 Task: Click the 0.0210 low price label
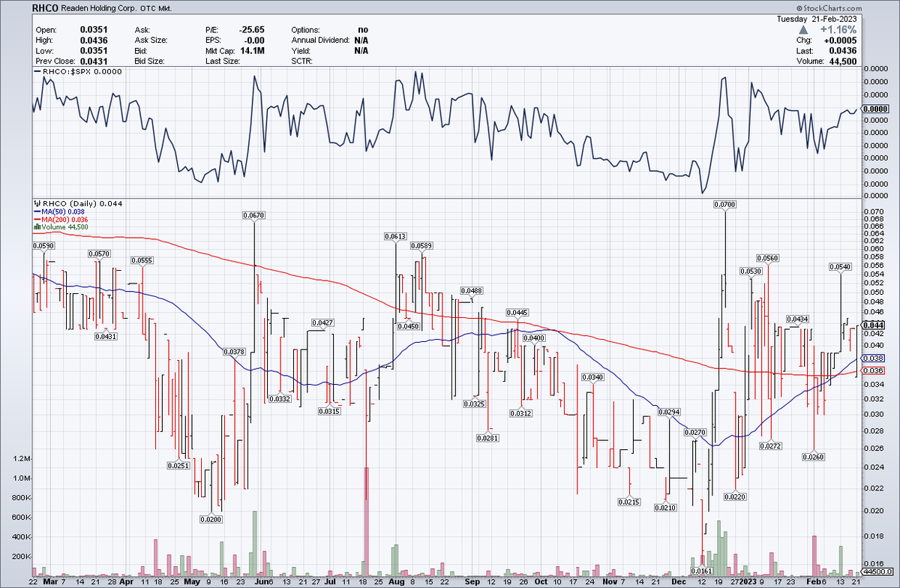coord(666,508)
